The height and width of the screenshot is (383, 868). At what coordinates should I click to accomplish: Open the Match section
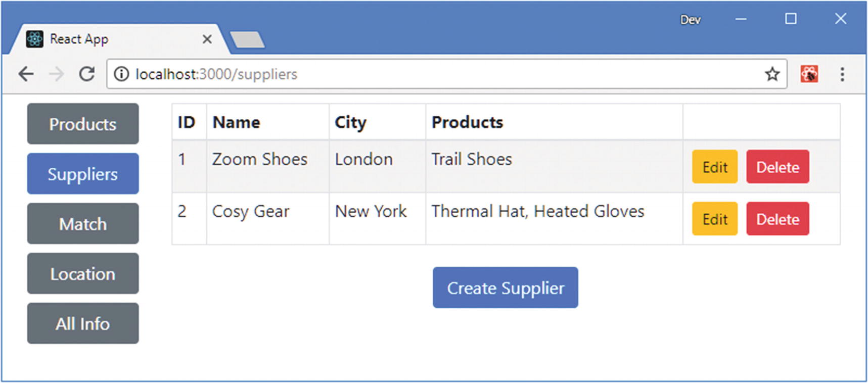coord(83,224)
